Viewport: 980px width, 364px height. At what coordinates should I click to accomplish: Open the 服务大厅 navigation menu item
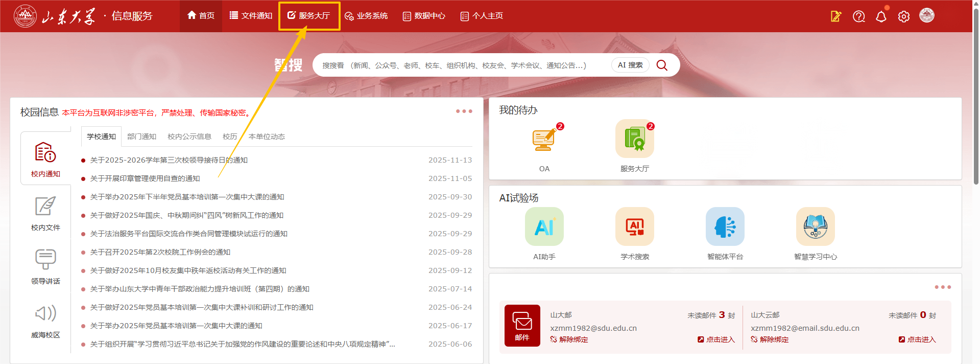pyautogui.click(x=309, y=16)
